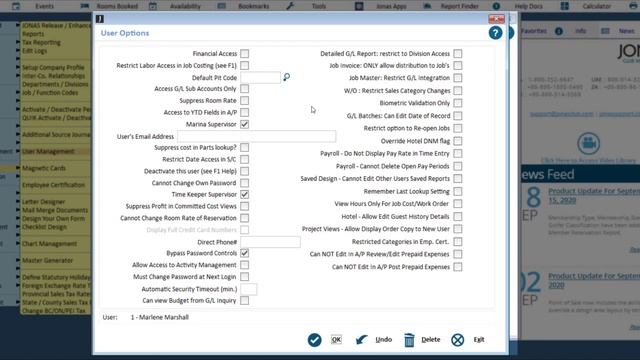Uncheck Marina Supervisor
The height and width of the screenshot is (360, 640).
[x=244, y=124]
